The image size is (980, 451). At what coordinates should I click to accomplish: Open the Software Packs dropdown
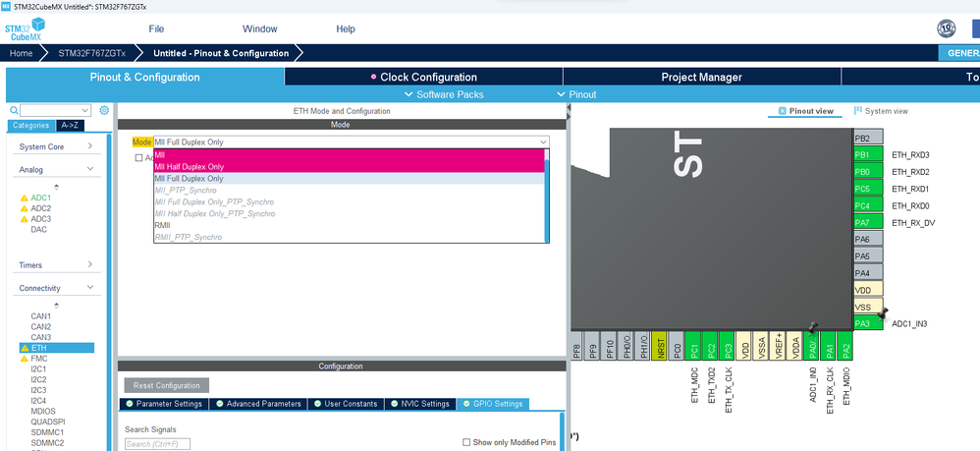pyautogui.click(x=445, y=94)
